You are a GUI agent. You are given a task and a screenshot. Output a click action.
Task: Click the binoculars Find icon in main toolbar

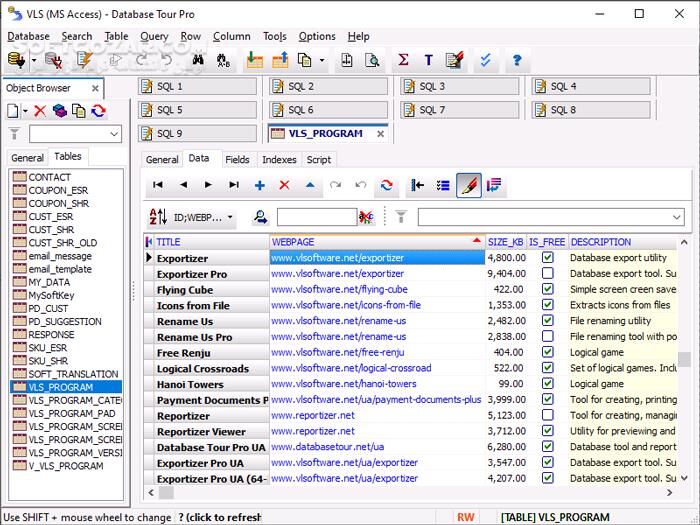pyautogui.click(x=198, y=61)
